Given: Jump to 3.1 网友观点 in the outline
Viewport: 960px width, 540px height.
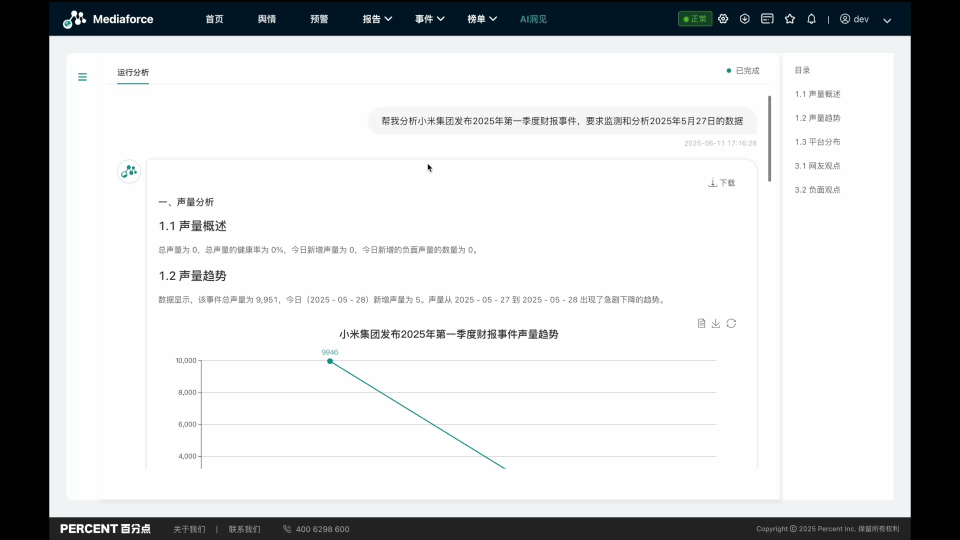Looking at the screenshot, I should pos(817,166).
